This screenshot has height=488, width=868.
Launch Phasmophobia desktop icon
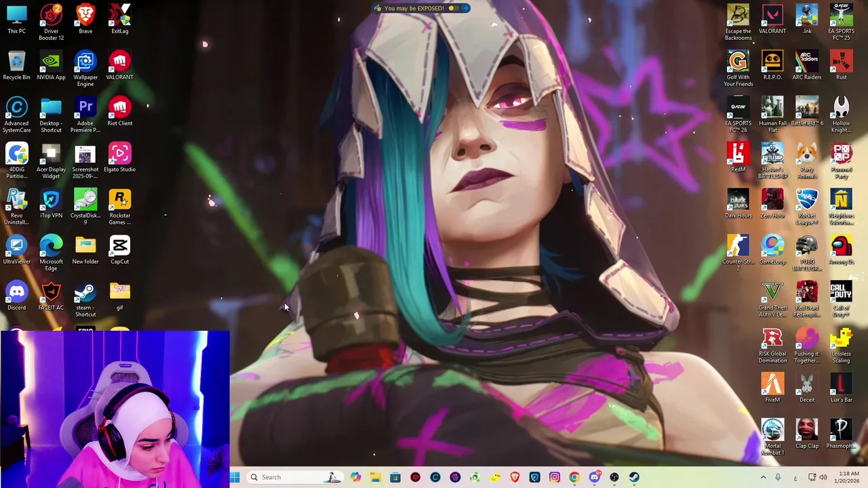point(841,434)
